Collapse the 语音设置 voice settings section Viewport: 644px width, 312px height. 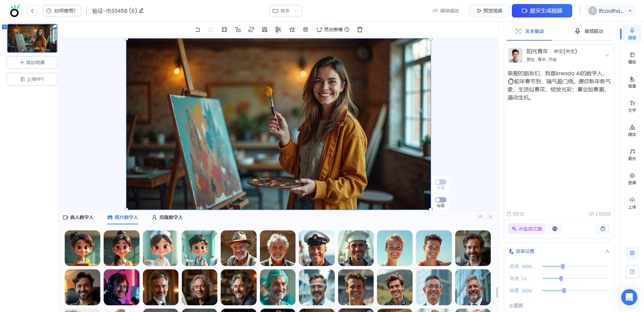pos(607,251)
